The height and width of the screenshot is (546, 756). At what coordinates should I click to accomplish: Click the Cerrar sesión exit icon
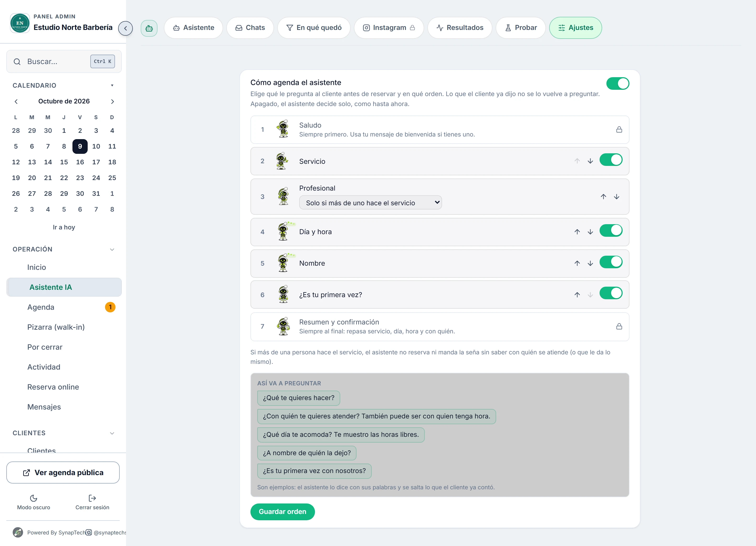coord(92,498)
